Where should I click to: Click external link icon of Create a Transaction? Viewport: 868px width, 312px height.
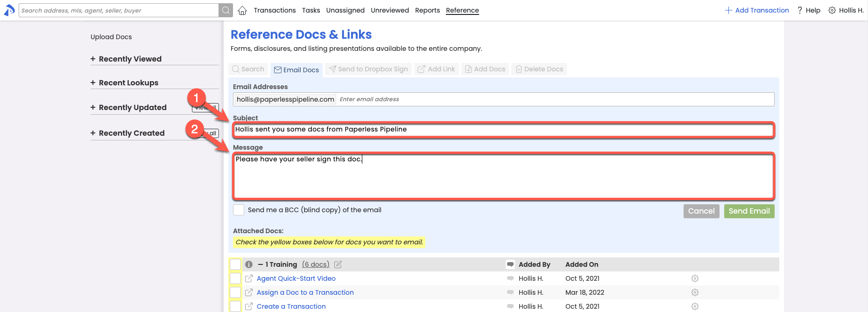coord(249,306)
